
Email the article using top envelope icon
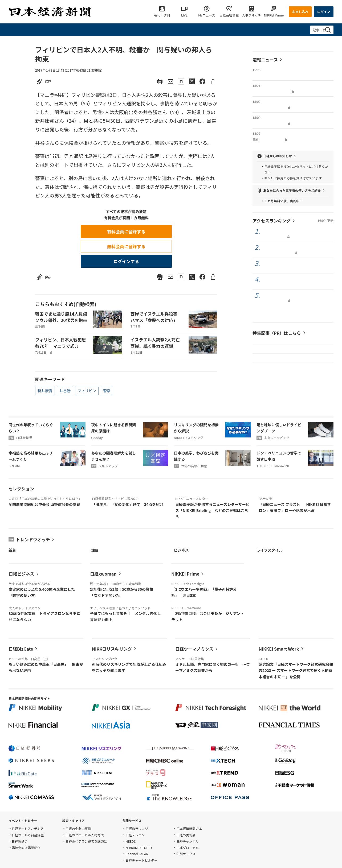170,81
